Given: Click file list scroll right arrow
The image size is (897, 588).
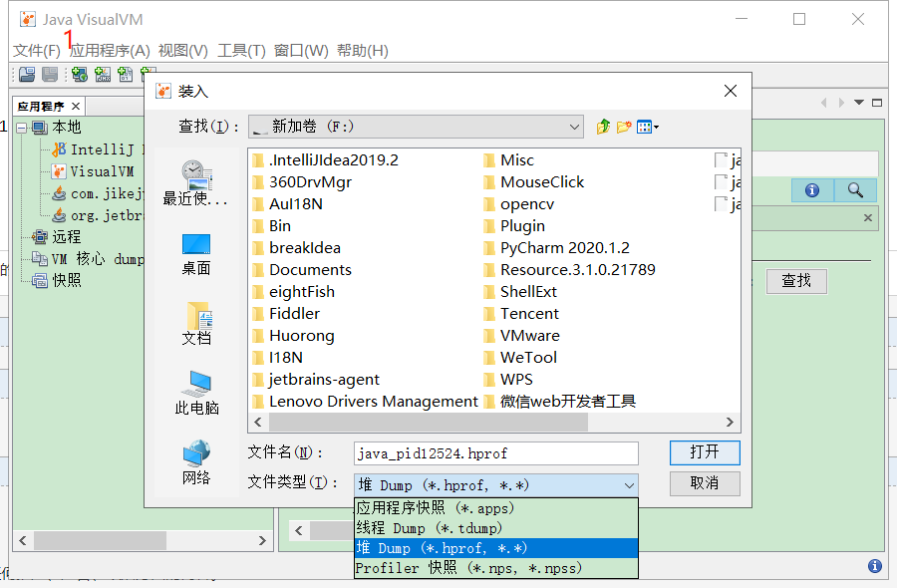Looking at the screenshot, I should pyautogui.click(x=730, y=423).
